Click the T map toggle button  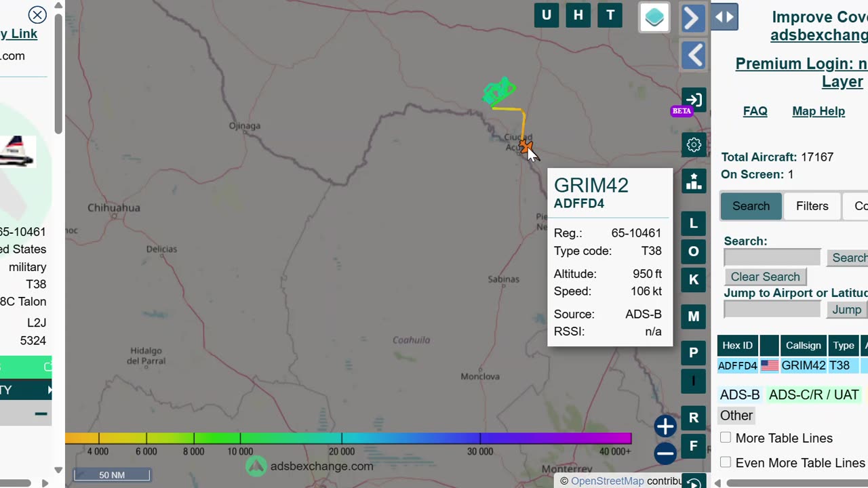tap(610, 16)
